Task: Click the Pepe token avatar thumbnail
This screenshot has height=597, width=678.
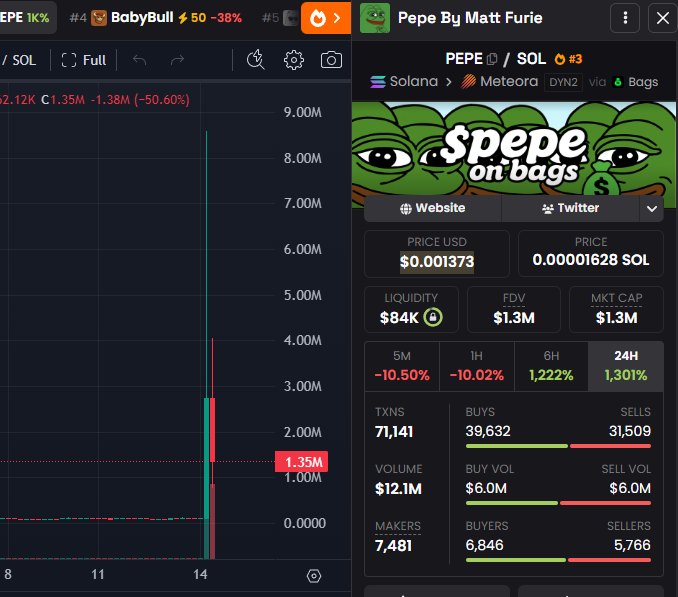Action: click(x=375, y=18)
